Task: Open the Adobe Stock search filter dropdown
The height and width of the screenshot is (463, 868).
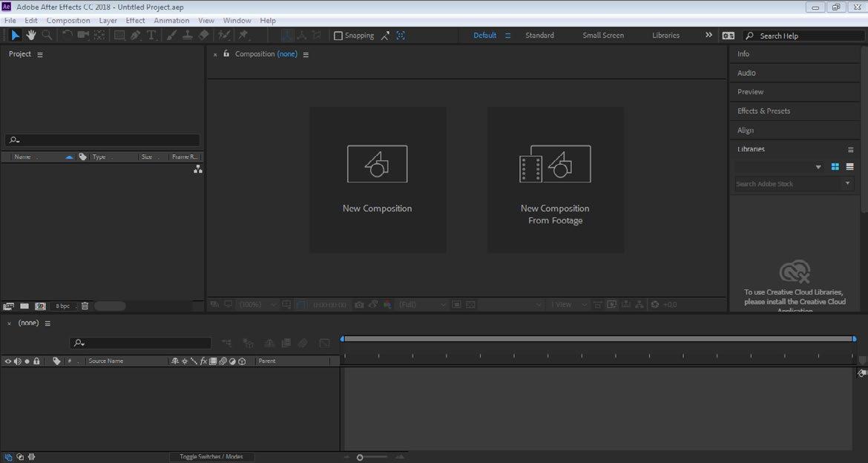Action: pyautogui.click(x=847, y=183)
